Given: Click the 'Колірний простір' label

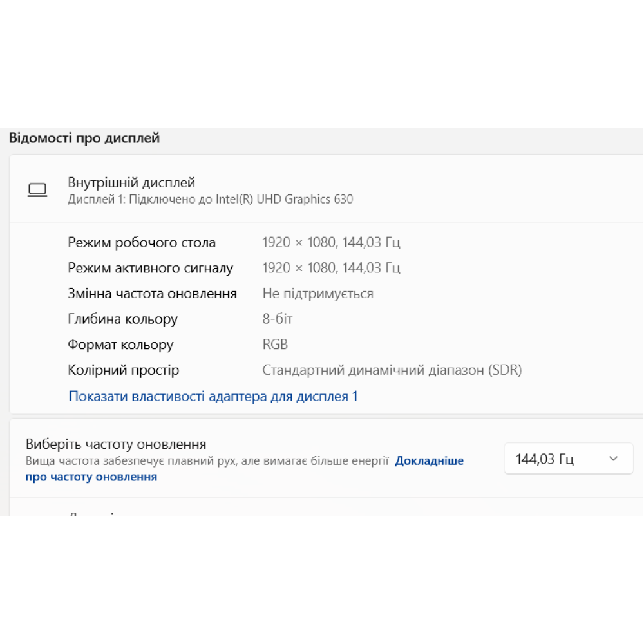Looking at the screenshot, I should [x=123, y=370].
